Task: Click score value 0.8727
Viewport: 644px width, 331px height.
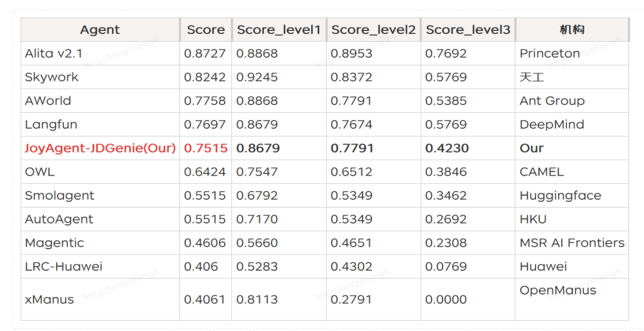Action: (205, 54)
